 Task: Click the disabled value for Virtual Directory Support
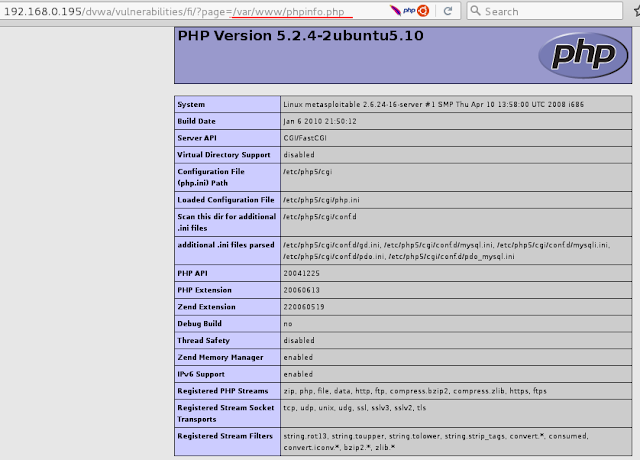click(299, 155)
